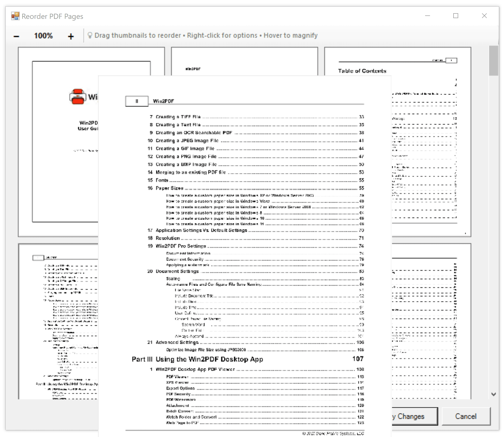This screenshot has width=504, height=437.
Task: Click the lightbulb hint icon
Action: [x=90, y=35]
